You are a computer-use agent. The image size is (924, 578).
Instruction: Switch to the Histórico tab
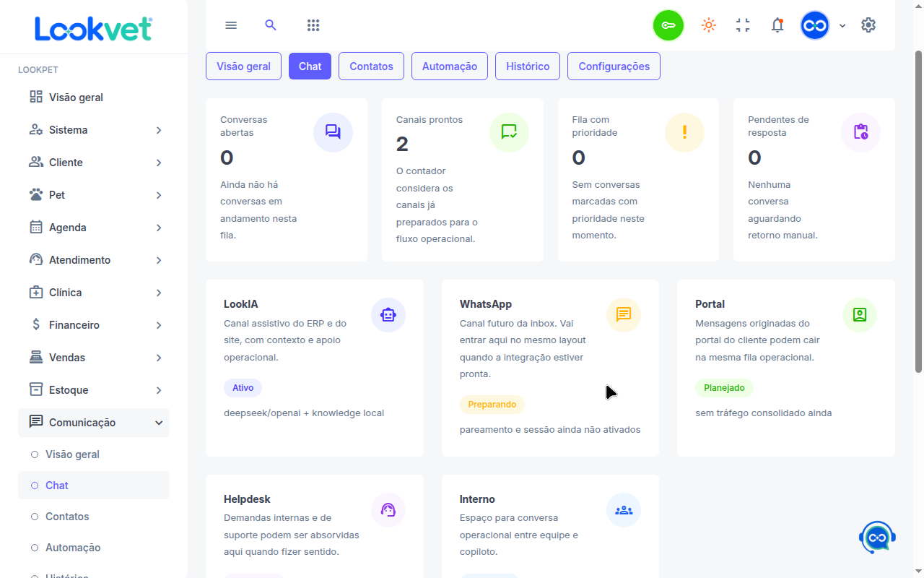coord(528,66)
